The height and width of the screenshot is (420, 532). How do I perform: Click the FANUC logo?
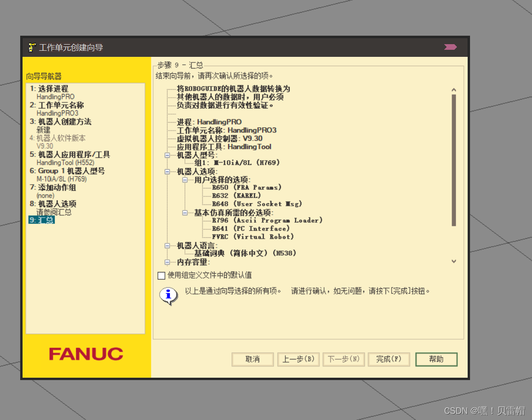[x=86, y=354]
